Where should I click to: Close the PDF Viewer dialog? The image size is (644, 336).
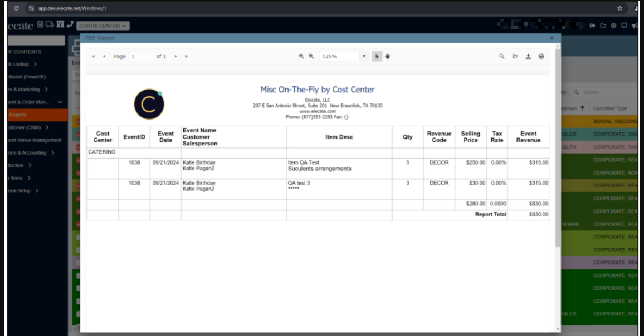pos(552,38)
